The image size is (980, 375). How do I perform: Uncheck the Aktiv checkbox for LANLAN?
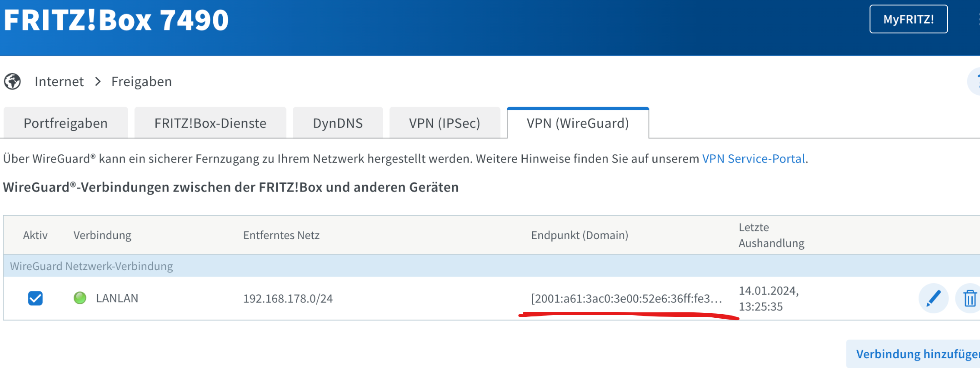pyautogui.click(x=35, y=298)
